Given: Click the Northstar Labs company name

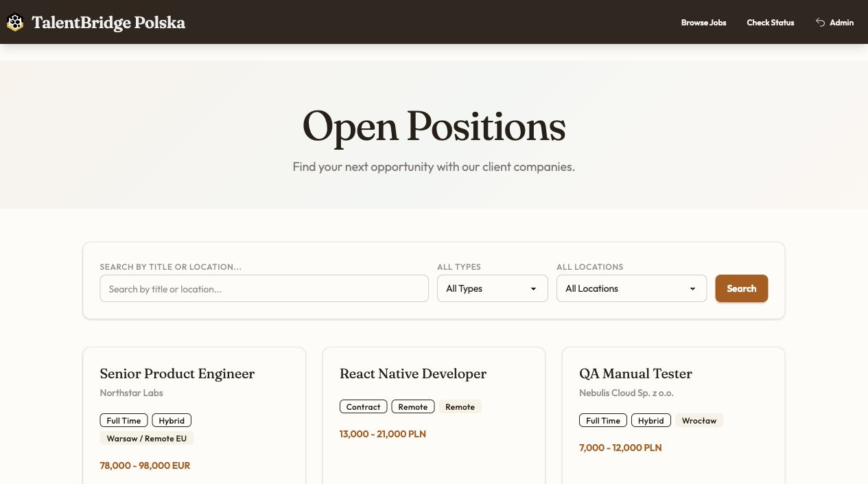Looking at the screenshot, I should (x=132, y=393).
